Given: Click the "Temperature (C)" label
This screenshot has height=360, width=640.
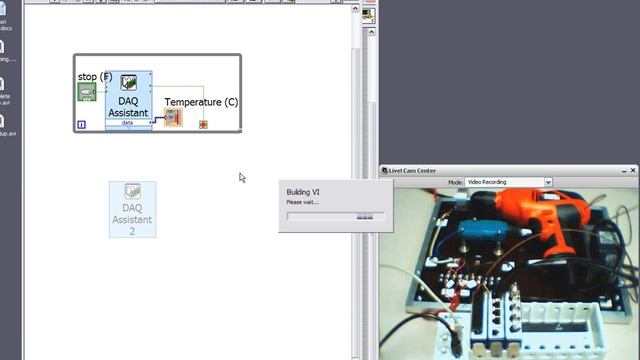Looking at the screenshot, I should 201,102.
